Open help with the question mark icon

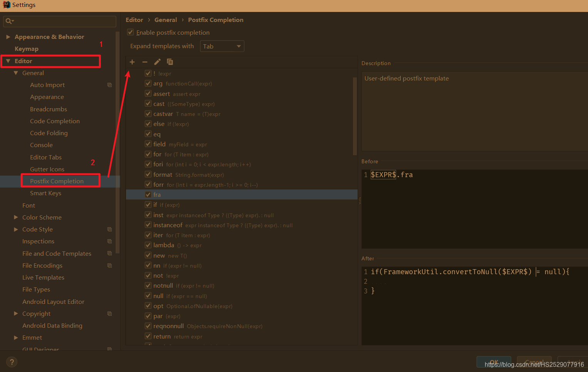point(12,362)
